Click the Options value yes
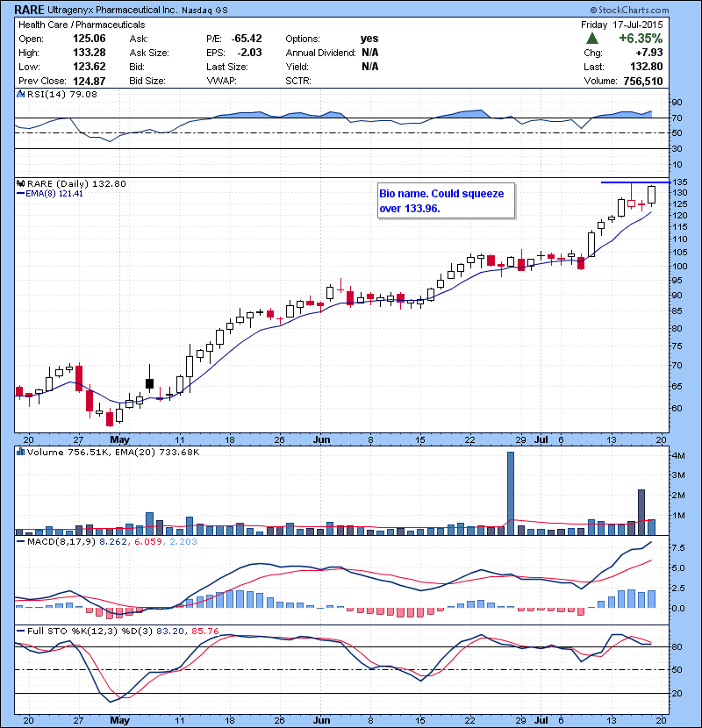Viewport: 702px width, 728px height. pos(369,39)
